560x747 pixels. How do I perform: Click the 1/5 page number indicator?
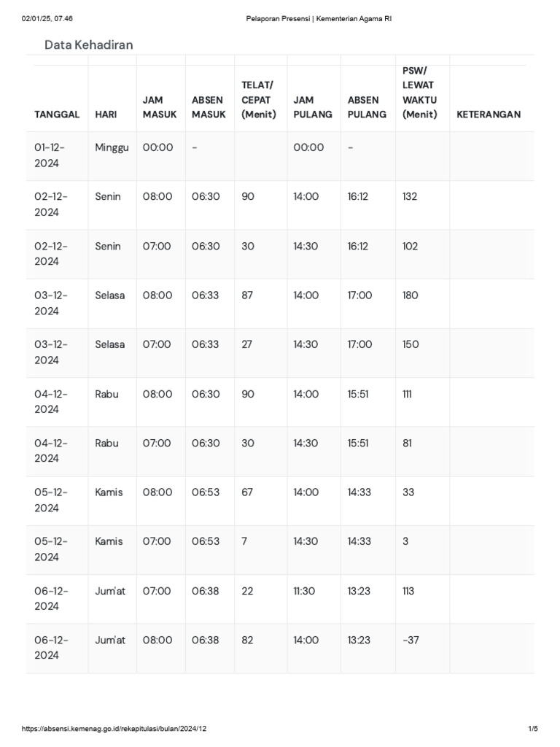pyautogui.click(x=533, y=729)
